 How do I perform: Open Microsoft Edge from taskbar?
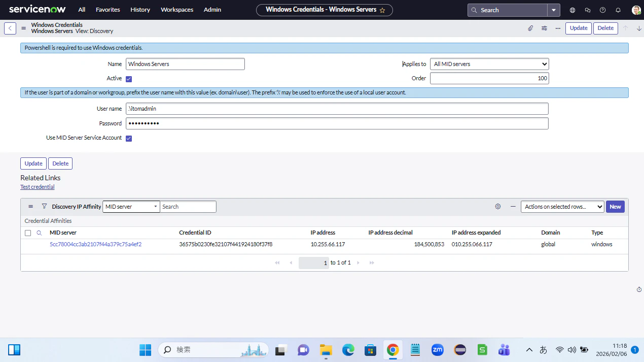click(x=348, y=350)
